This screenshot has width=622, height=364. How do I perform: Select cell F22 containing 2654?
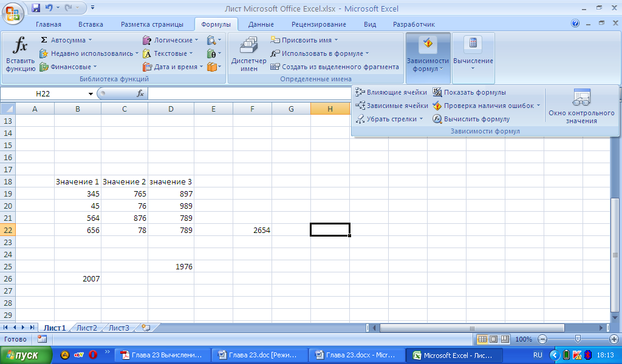[x=252, y=230]
